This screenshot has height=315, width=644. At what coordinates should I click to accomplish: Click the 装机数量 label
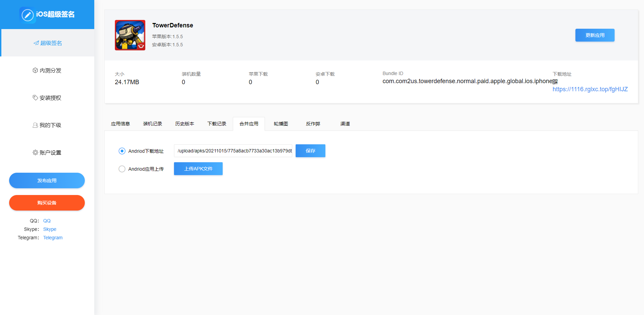point(191,74)
